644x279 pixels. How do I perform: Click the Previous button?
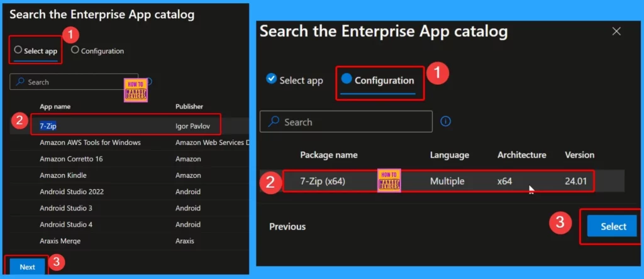[287, 226]
